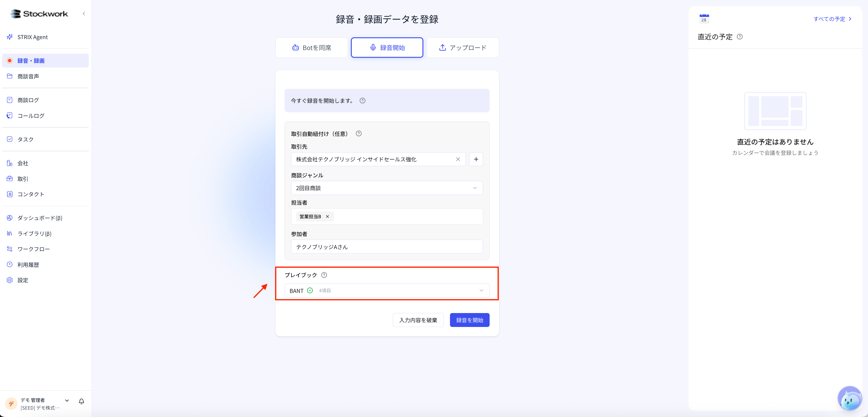The width and height of the screenshot is (868, 417).
Task: Open すべての予定 link
Action: click(x=832, y=19)
